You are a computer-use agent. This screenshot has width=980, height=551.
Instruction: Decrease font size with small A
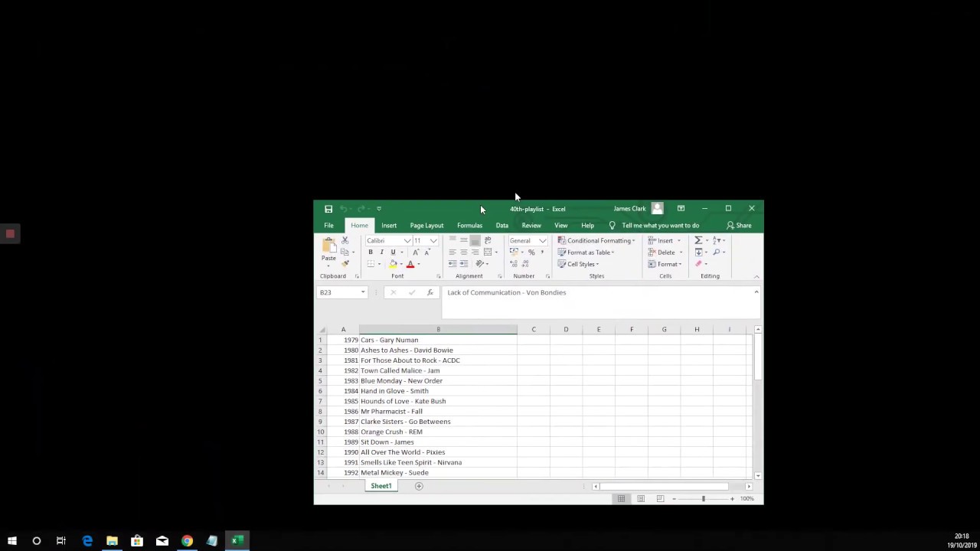[x=426, y=252]
